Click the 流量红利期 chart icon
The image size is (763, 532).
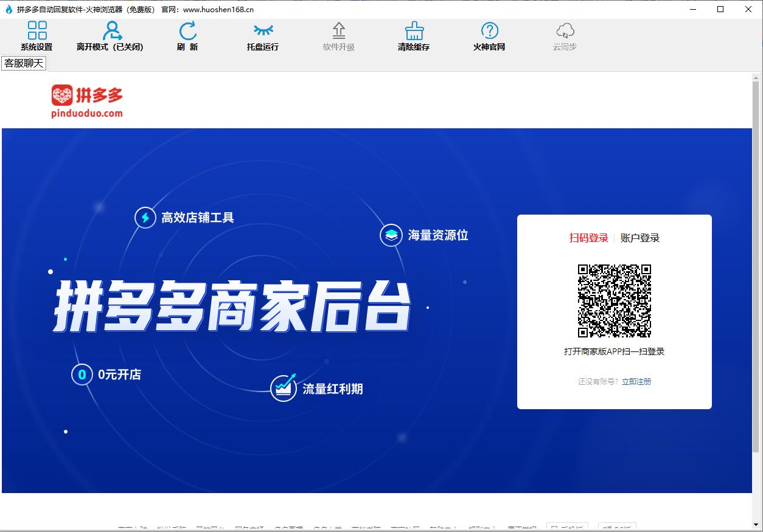(283, 387)
